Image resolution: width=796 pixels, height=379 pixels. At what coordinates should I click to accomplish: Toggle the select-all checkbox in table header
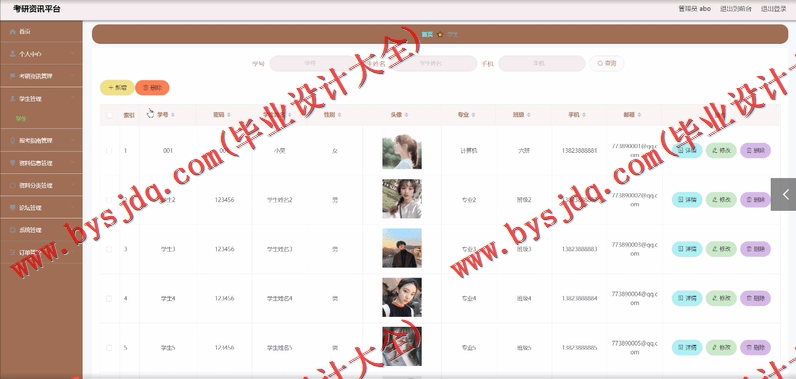click(x=109, y=115)
